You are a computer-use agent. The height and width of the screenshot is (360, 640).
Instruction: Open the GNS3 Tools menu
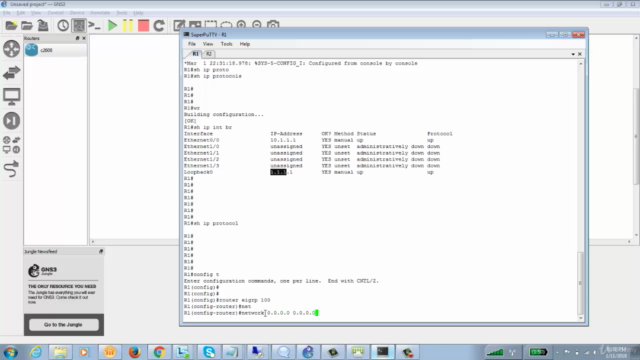tap(122, 13)
